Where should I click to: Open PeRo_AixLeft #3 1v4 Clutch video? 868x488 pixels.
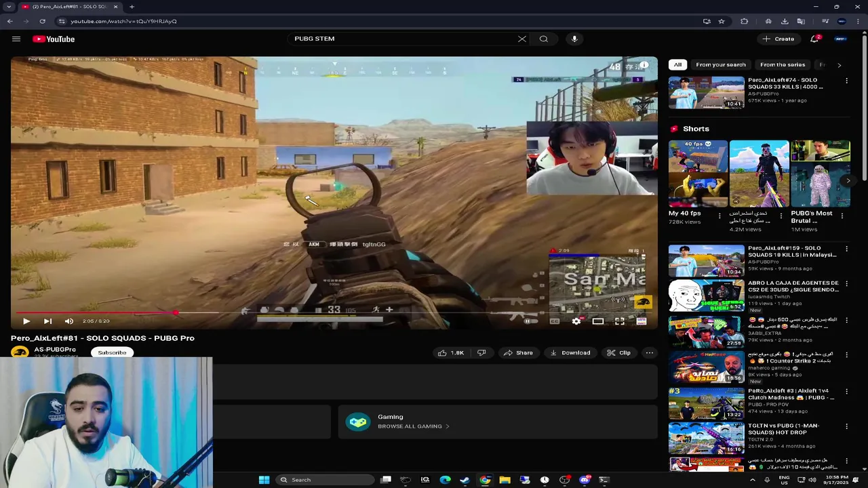click(x=706, y=403)
